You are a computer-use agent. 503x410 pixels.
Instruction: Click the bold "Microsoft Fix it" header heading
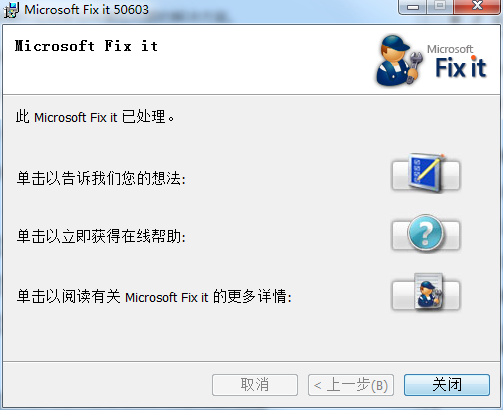coord(86,46)
